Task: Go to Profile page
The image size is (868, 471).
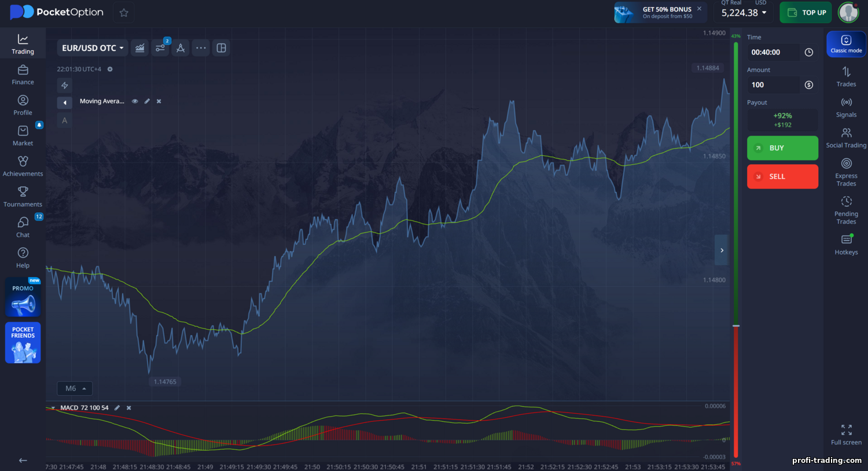Action: (23, 105)
